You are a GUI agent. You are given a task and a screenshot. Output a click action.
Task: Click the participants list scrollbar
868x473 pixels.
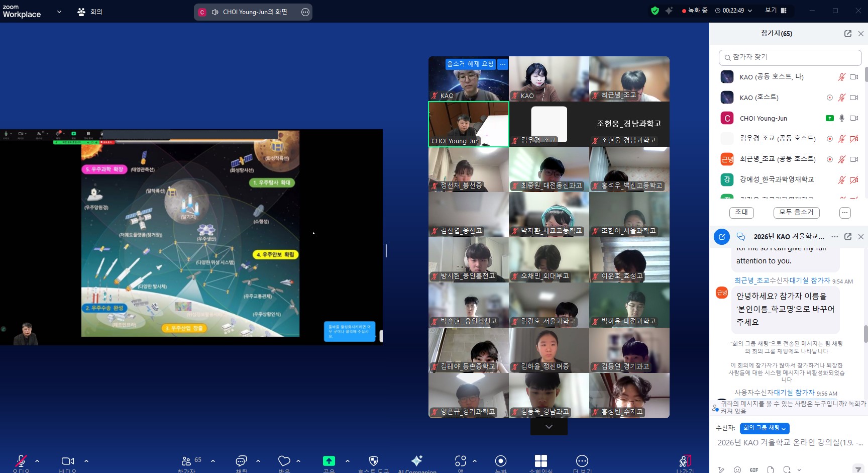tap(866, 74)
